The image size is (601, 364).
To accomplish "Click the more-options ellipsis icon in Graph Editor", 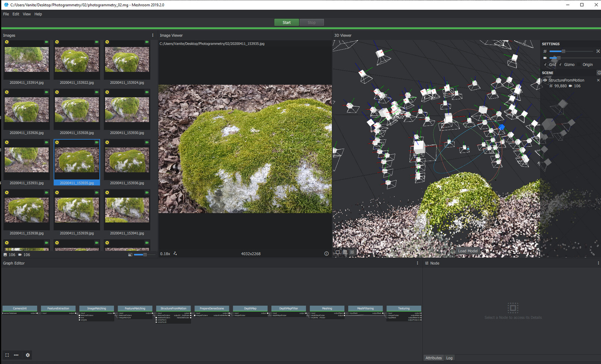I will pos(17,355).
